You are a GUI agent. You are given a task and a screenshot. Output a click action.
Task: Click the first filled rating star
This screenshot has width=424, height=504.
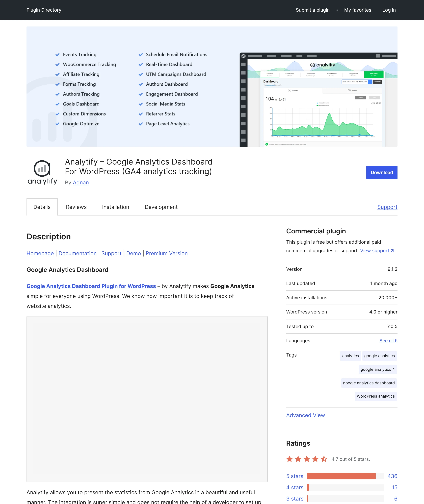tap(290, 459)
